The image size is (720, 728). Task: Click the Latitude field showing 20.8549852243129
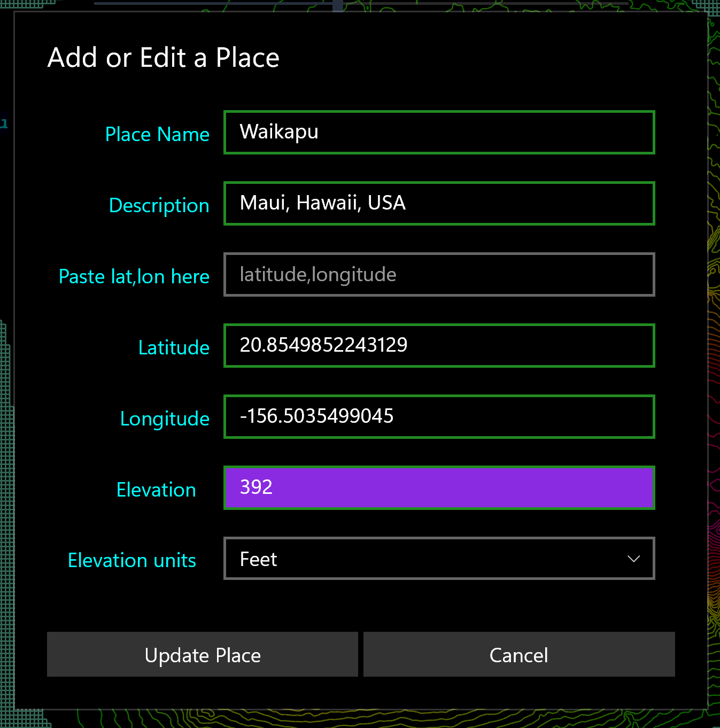pos(439,346)
